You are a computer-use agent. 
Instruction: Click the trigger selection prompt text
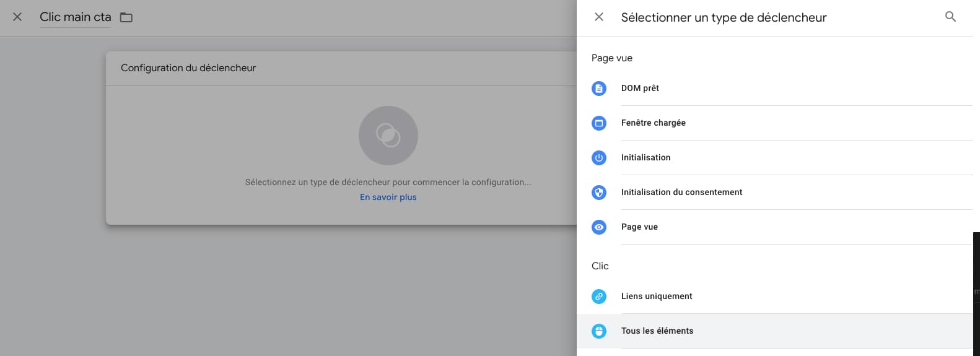(x=388, y=182)
